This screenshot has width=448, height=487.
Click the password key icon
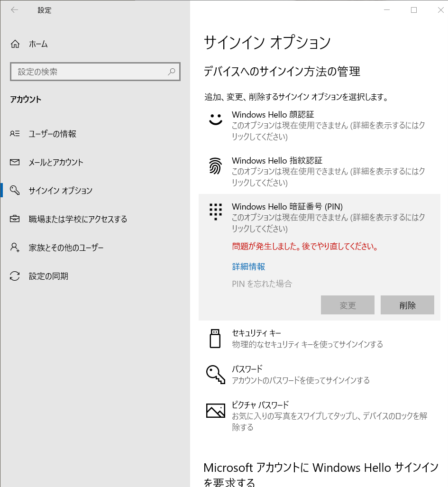pyautogui.click(x=215, y=375)
